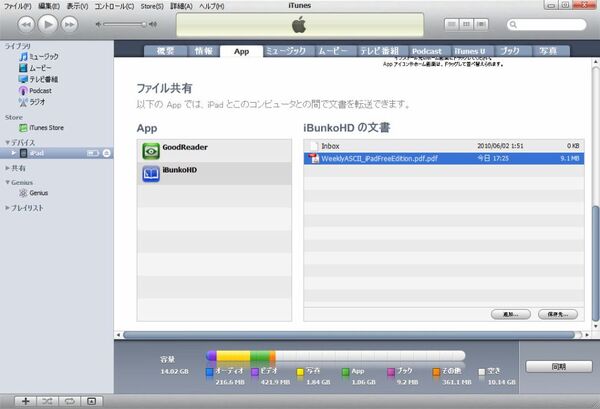Switch to grid view button
600x409 pixels.
(x=466, y=24)
